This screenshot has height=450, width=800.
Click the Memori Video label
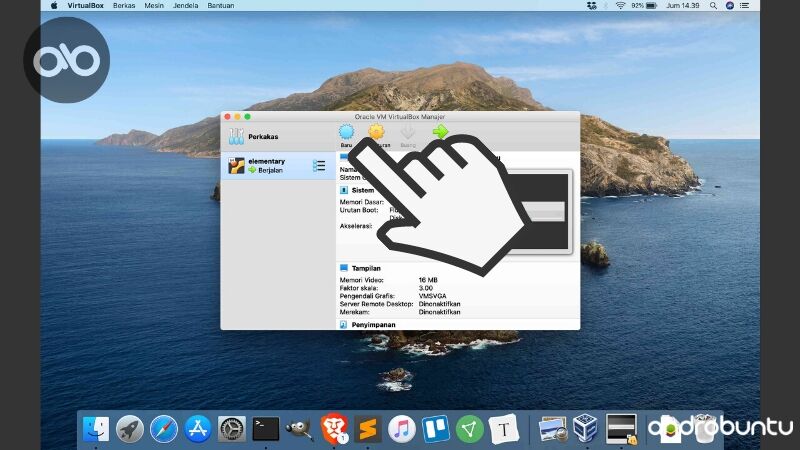[x=362, y=280]
